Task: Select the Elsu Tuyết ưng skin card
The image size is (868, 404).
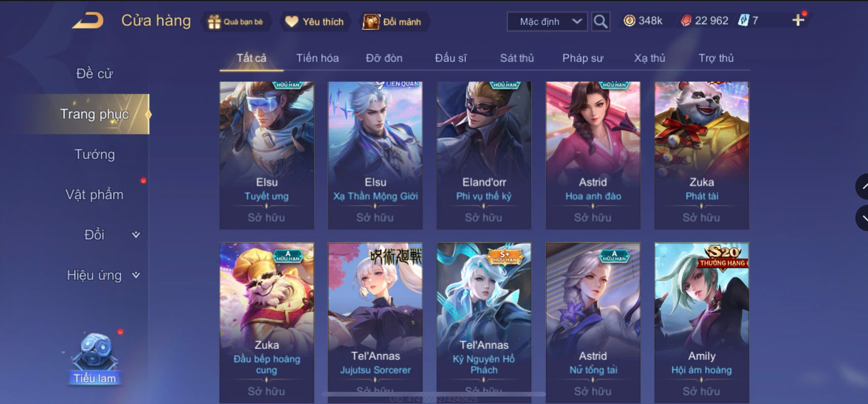Action: pyautogui.click(x=267, y=155)
